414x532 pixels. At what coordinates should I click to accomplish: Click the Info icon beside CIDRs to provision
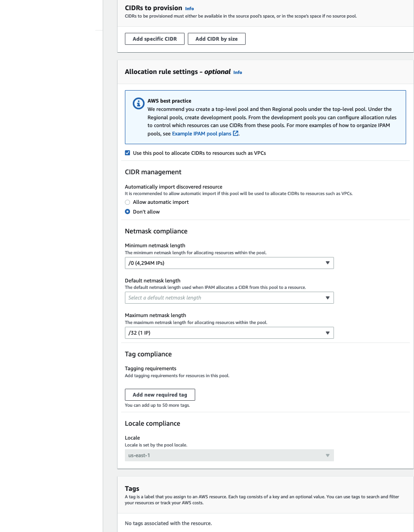(x=189, y=8)
